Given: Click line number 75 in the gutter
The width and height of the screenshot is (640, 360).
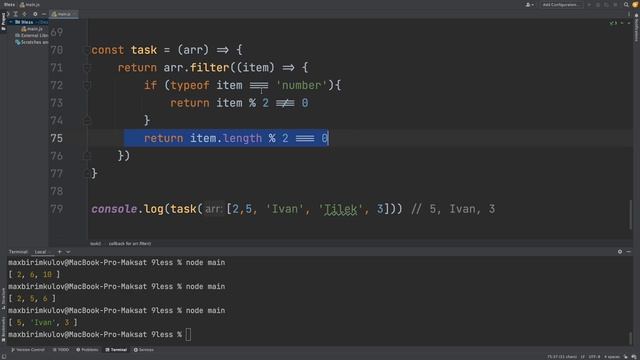Looking at the screenshot, I should pos(57,138).
